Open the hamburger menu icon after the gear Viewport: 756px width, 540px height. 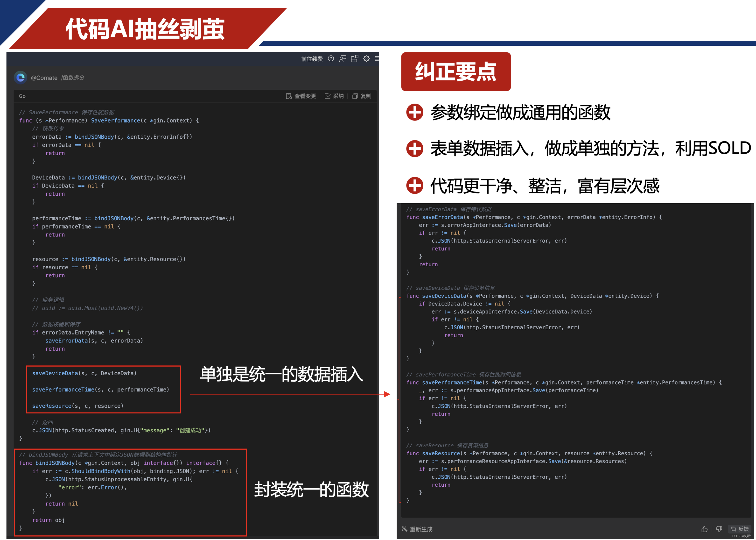click(377, 58)
